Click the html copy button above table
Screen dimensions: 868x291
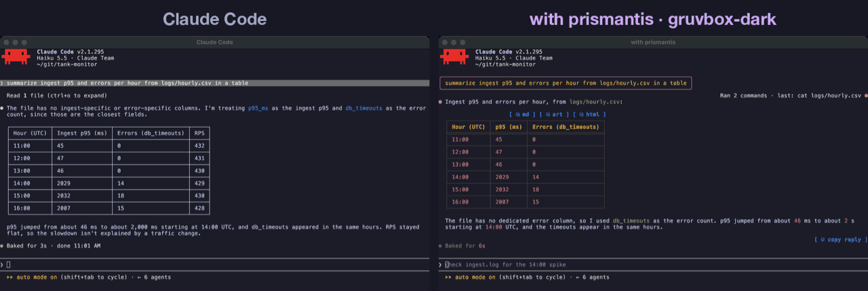[x=589, y=115]
